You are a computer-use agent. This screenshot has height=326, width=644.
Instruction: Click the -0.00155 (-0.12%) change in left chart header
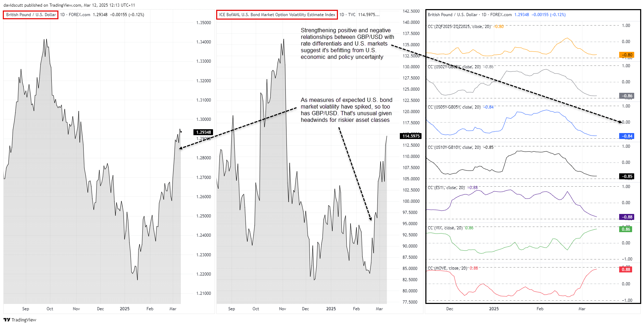point(127,15)
